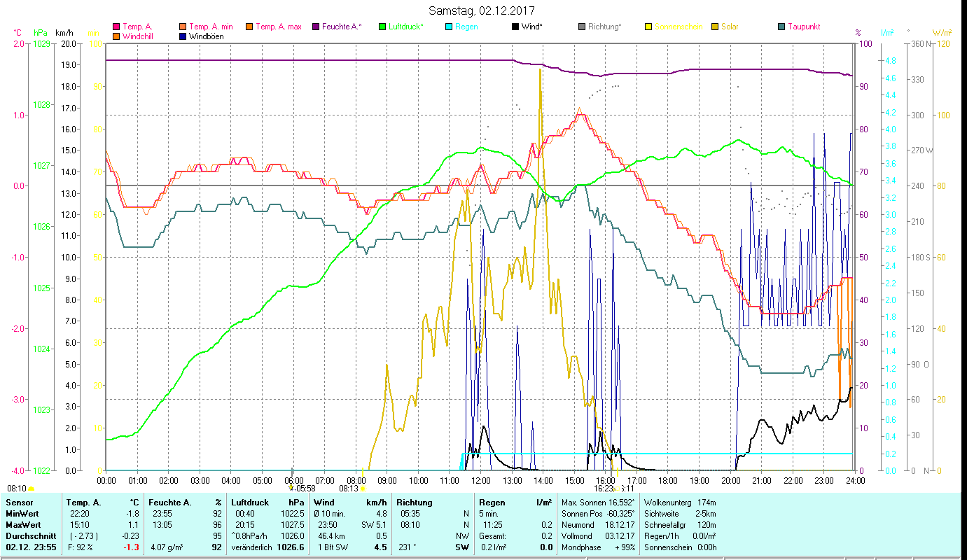Click the "MinWert" row label
Viewport: 967px width, 560px height.
(x=21, y=514)
